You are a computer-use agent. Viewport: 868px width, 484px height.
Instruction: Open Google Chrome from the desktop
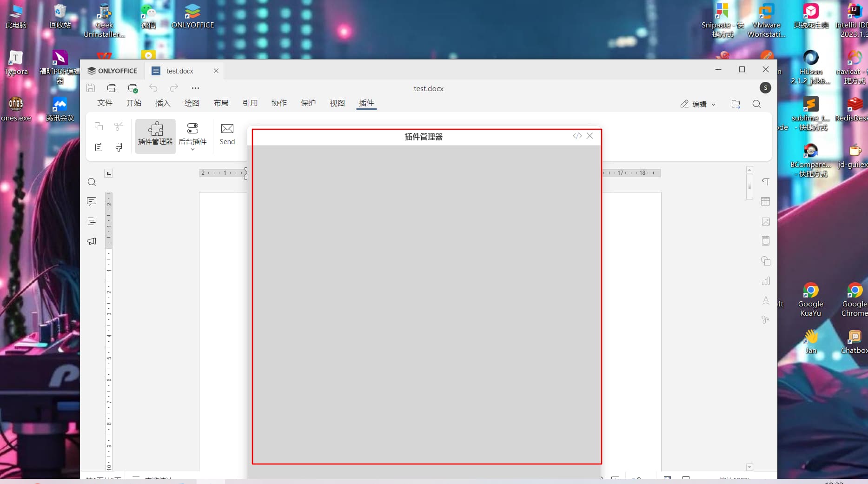(854, 300)
